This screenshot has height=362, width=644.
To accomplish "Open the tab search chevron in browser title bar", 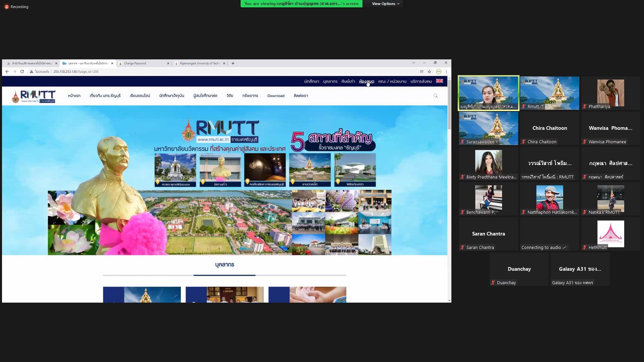I will click(413, 63).
